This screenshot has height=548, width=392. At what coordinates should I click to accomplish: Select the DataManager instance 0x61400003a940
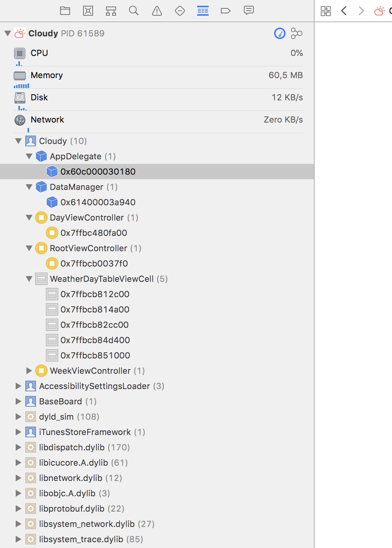98,202
